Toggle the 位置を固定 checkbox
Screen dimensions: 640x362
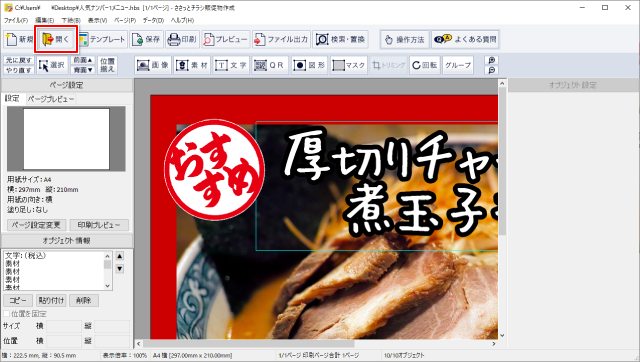(7, 313)
